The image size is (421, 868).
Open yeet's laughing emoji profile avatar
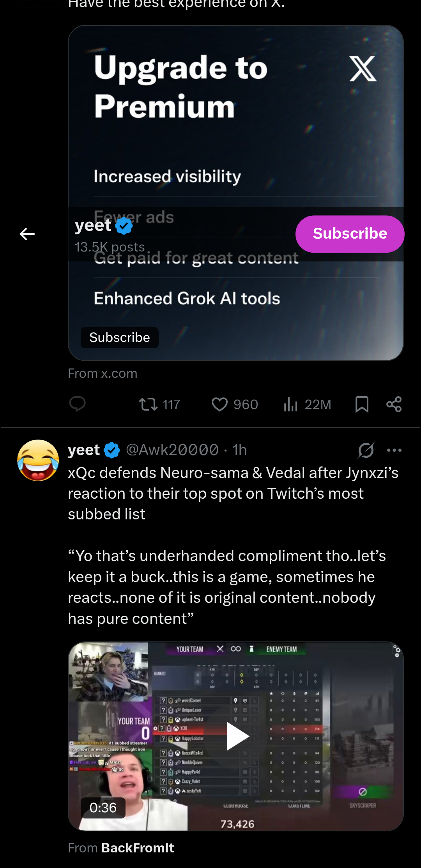38,460
